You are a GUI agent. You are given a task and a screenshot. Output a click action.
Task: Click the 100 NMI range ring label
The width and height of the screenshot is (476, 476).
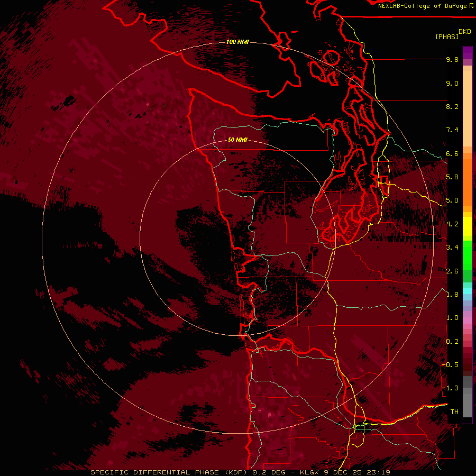pyautogui.click(x=237, y=42)
